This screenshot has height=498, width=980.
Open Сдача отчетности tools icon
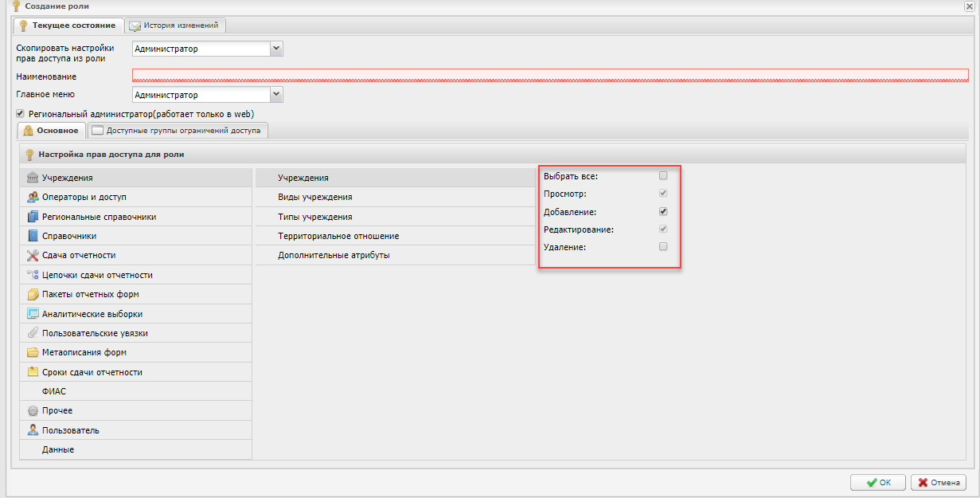point(33,255)
